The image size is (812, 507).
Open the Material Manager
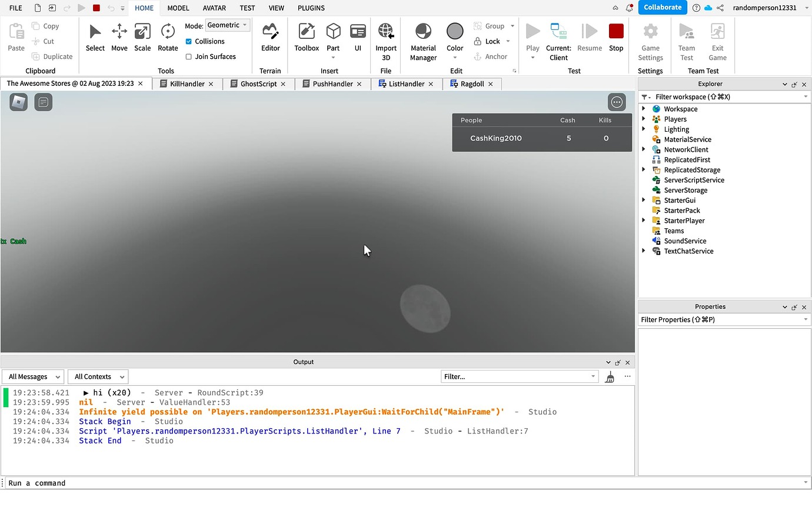point(423,42)
